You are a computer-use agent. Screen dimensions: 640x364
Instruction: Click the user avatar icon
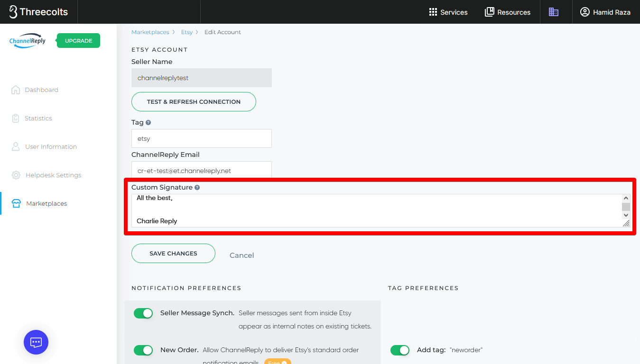coord(585,12)
